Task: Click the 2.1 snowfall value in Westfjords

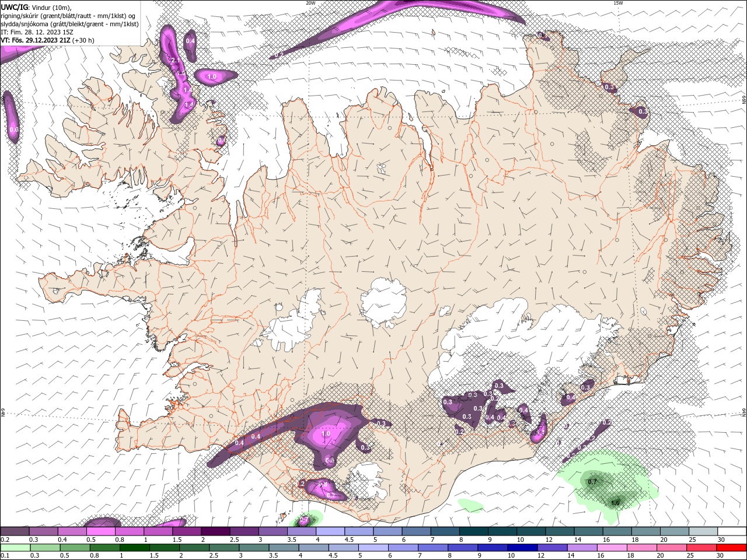Action: tap(174, 60)
